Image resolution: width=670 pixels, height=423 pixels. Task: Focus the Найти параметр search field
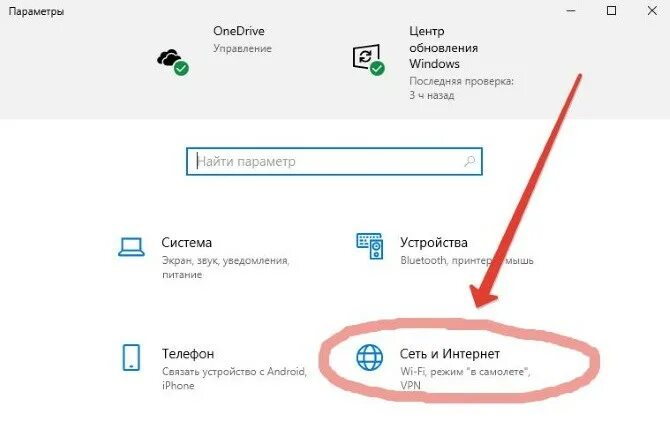point(334,161)
